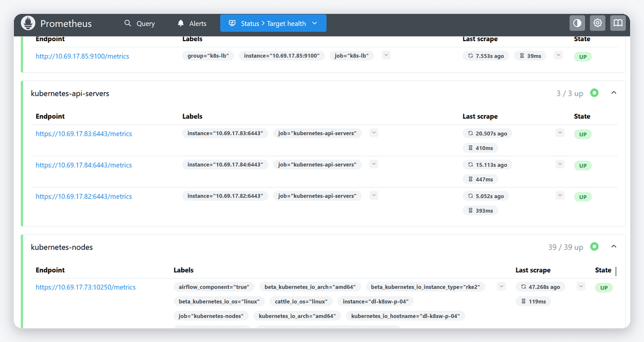Click the beta_kubernetes_io_os="linux" label badge
The image size is (644, 342).
coord(219,301)
